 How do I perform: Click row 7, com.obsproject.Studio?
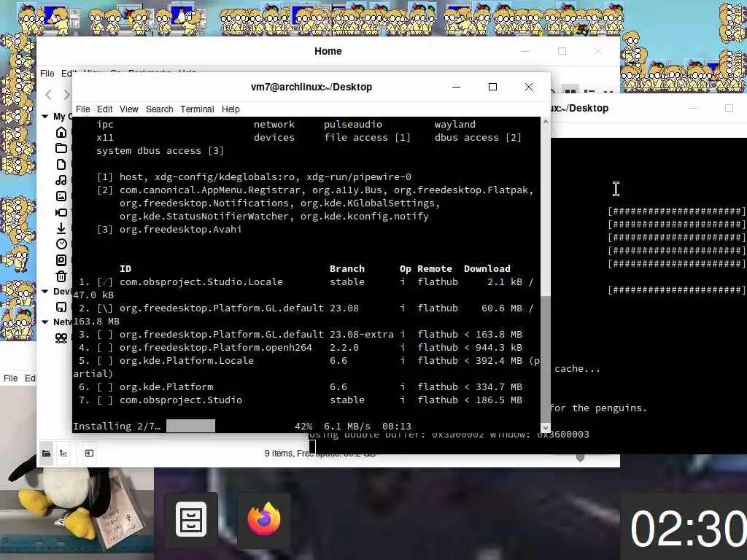(300, 400)
